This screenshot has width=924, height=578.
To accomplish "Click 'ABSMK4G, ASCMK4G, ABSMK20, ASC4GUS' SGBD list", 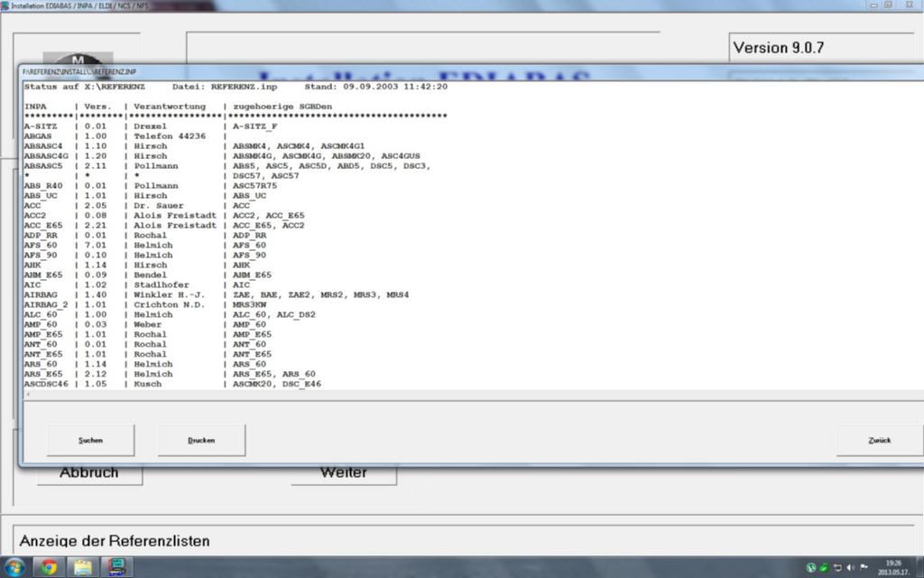I will point(327,155).
